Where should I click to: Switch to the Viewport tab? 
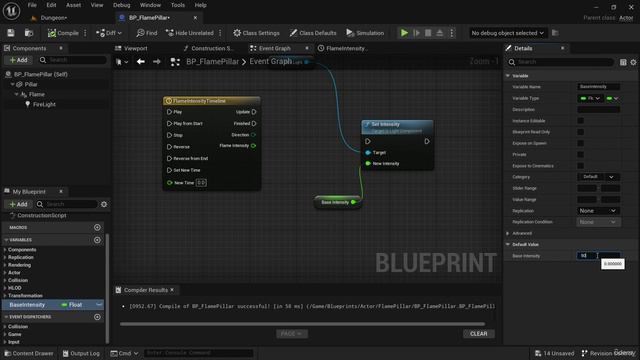131,48
